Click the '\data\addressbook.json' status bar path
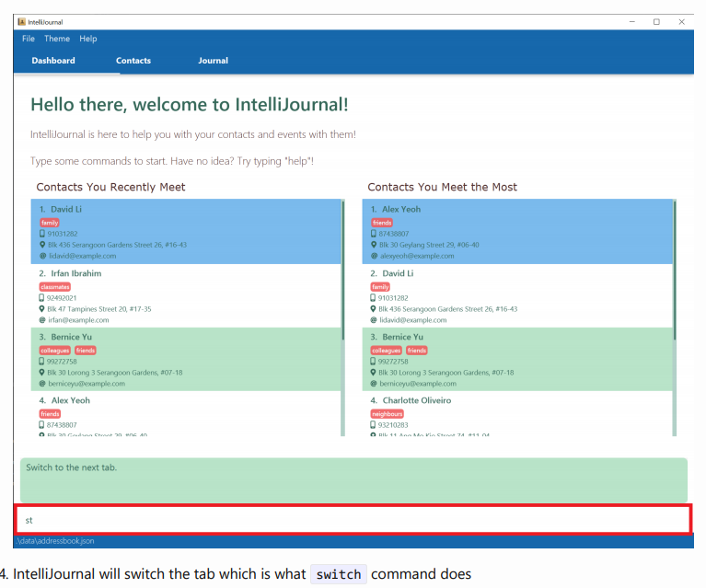The width and height of the screenshot is (706, 588). [55, 541]
